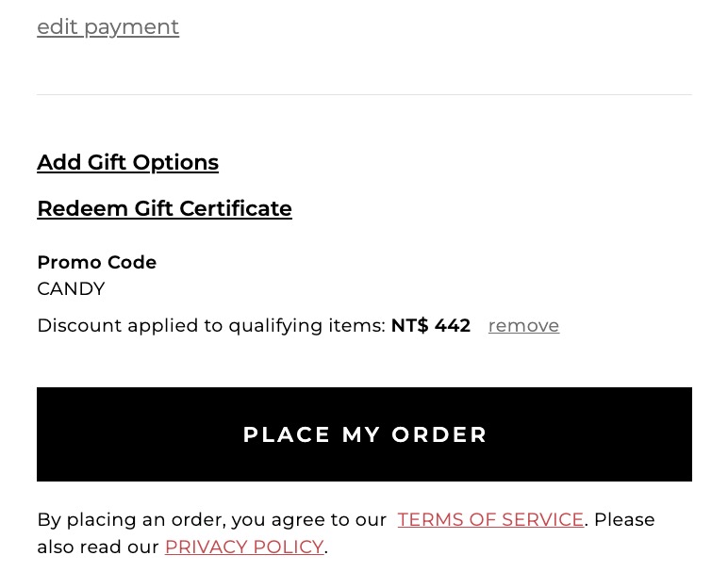Click the CANDY promo code text
The image size is (728, 588).
[x=71, y=289]
